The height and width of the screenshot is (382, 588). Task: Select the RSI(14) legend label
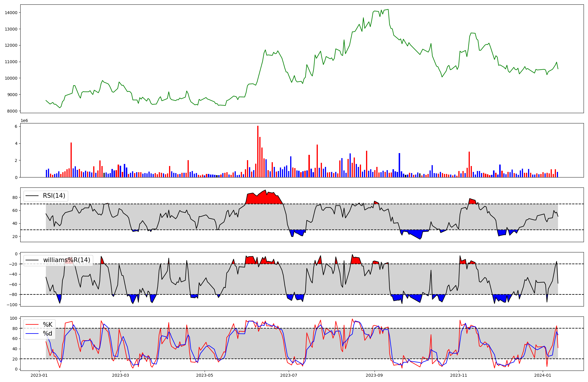pyautogui.click(x=54, y=196)
